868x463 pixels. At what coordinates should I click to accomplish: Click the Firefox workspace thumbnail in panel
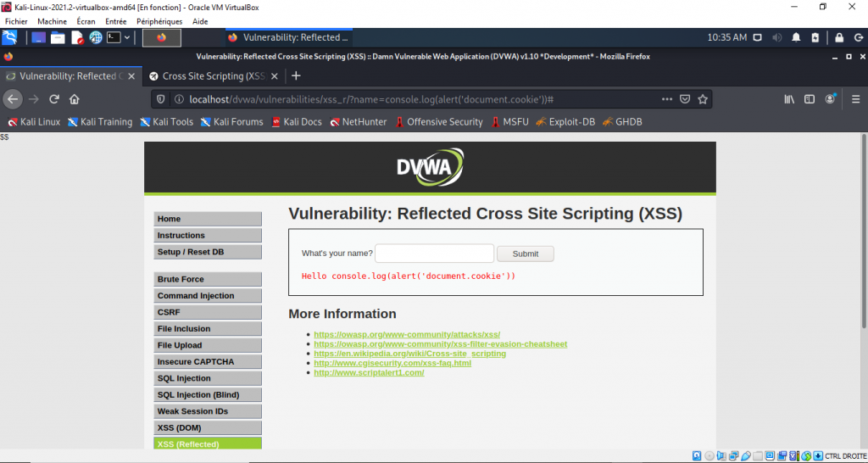(162, 37)
